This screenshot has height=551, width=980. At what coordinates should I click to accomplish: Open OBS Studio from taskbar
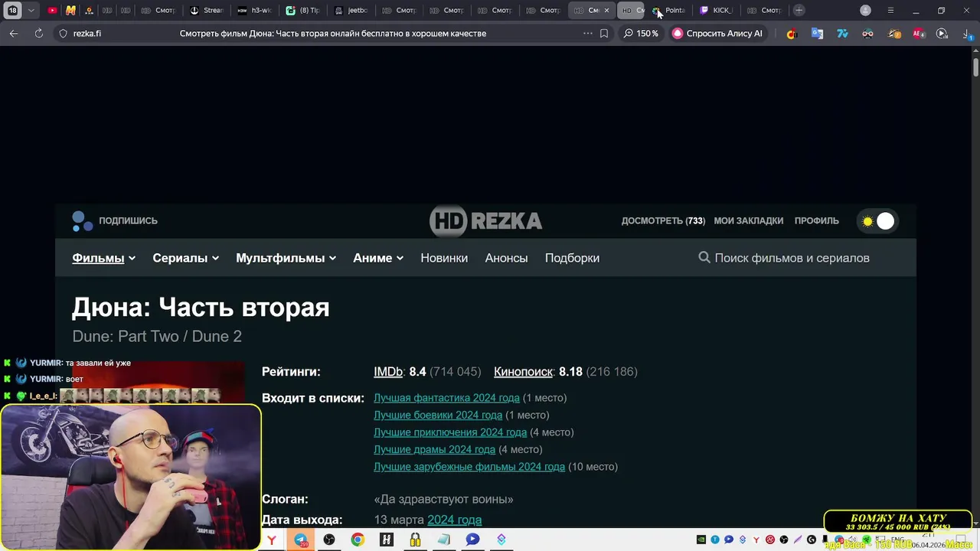pyautogui.click(x=329, y=540)
